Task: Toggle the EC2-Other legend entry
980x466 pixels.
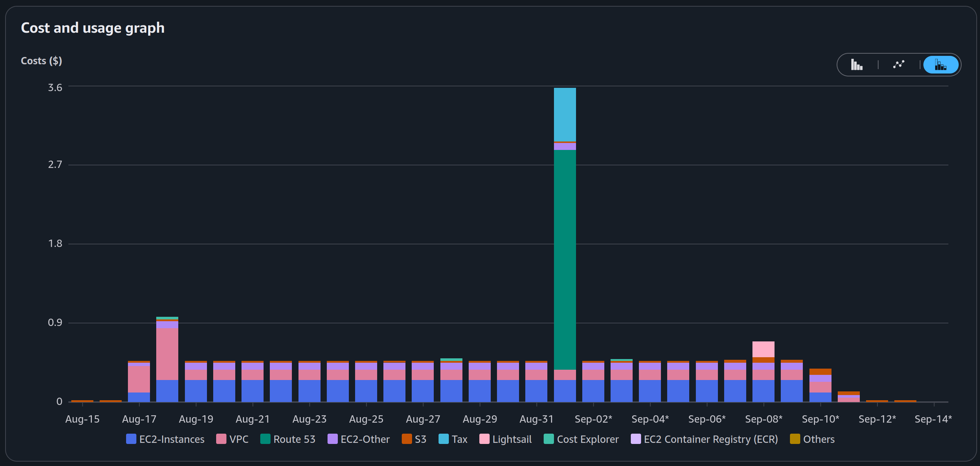Action: [x=358, y=439]
